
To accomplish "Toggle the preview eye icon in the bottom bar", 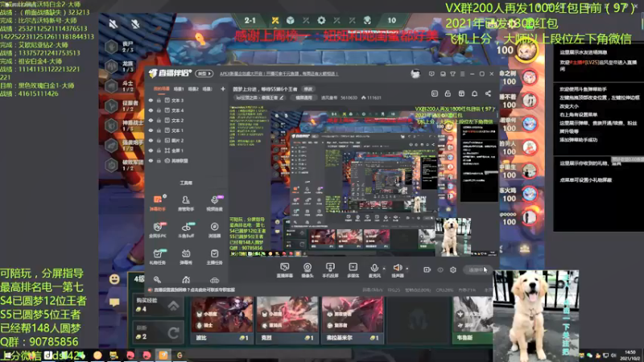I will (x=440, y=269).
